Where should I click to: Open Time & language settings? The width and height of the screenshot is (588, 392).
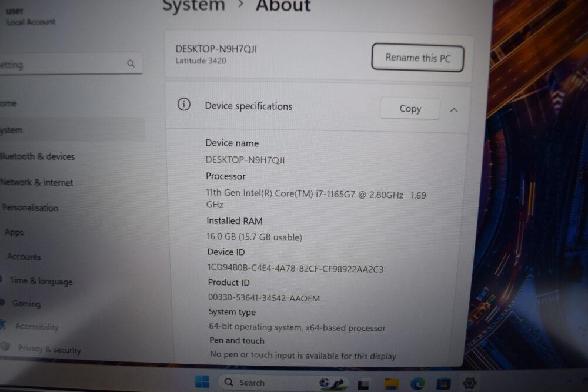coord(41,281)
